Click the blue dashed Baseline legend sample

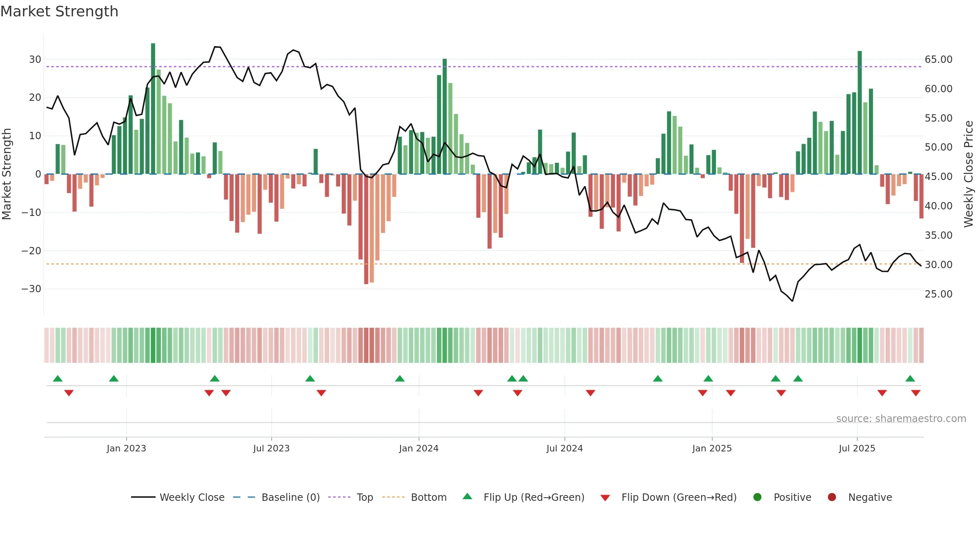244,497
